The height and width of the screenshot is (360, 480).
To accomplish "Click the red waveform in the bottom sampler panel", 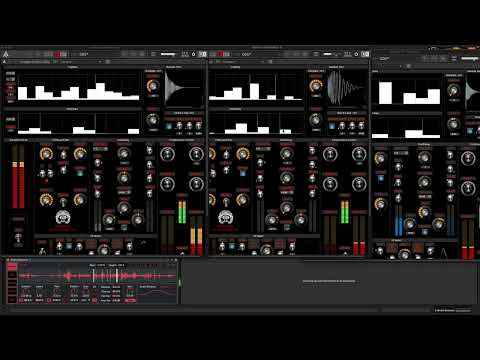I will (97, 276).
